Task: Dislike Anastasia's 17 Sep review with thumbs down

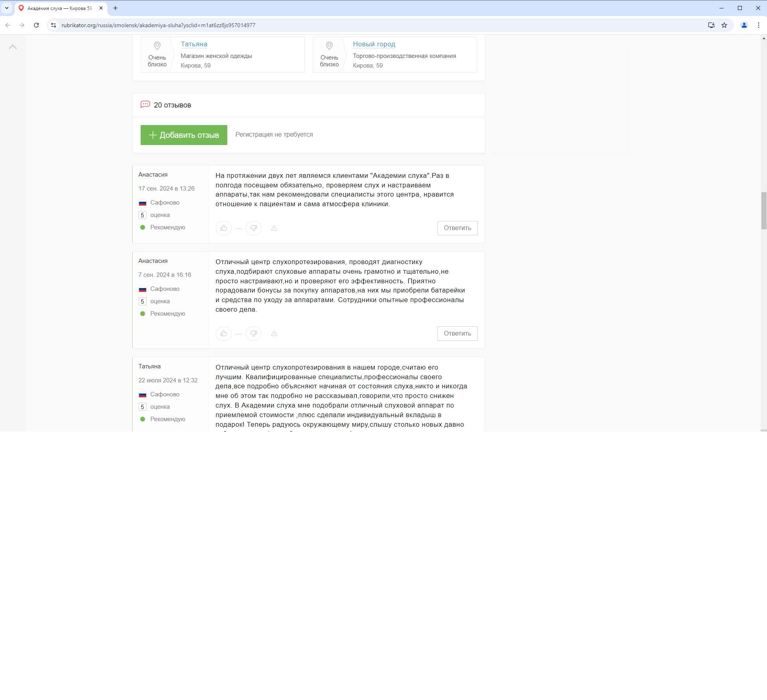Action: click(x=253, y=228)
